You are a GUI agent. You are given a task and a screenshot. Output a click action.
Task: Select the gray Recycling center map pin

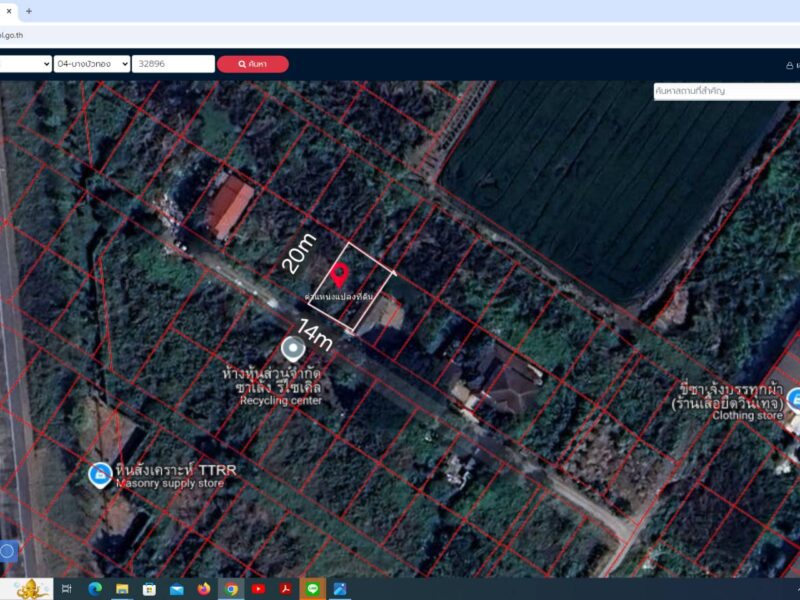tap(293, 349)
